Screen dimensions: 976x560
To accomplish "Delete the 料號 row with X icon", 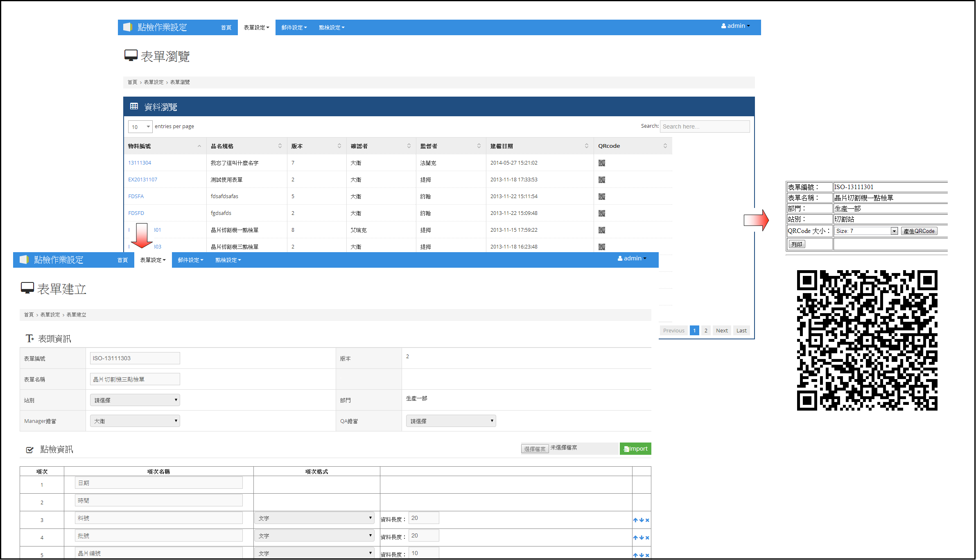I will (x=647, y=520).
